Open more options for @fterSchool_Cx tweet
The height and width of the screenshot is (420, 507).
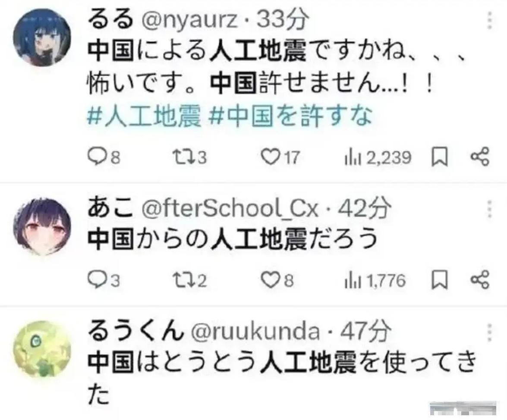(490, 209)
